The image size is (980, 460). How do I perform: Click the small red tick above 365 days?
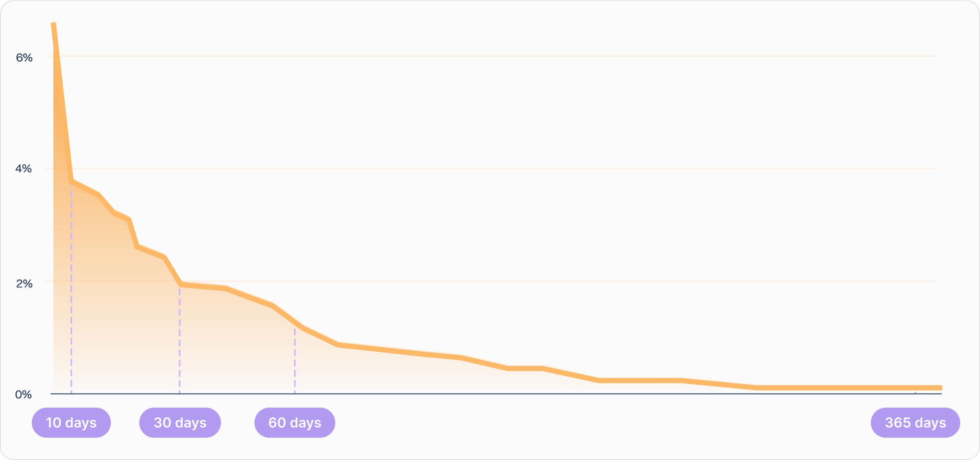[915, 392]
